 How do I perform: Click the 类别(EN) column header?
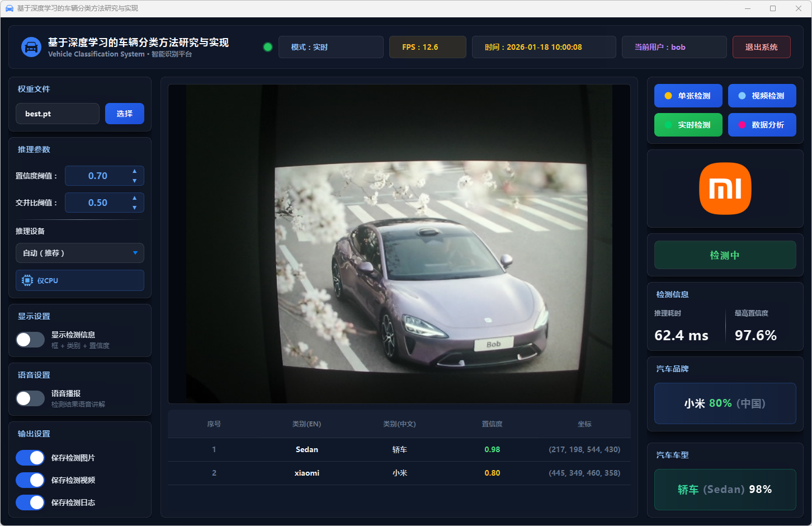tap(306, 424)
